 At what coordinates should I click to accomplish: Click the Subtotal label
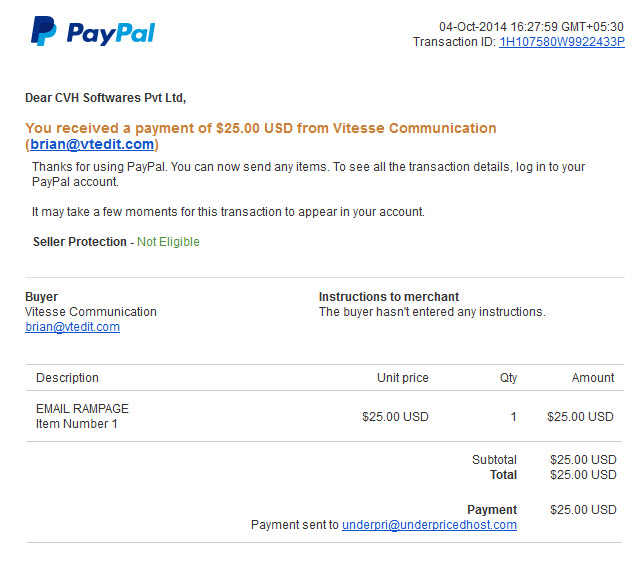[x=494, y=459]
